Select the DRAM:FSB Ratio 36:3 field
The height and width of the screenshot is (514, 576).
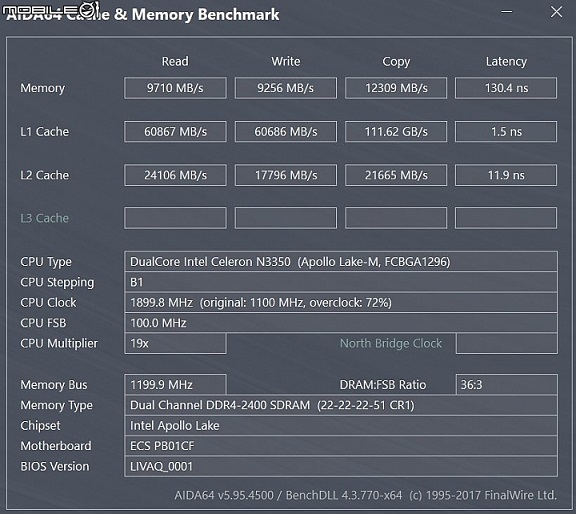tap(507, 385)
